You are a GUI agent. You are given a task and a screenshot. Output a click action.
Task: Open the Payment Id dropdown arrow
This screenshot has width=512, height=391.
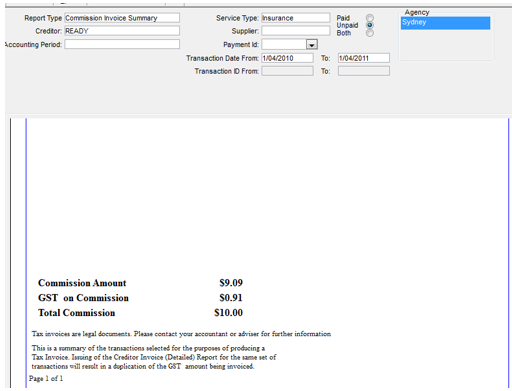(312, 44)
